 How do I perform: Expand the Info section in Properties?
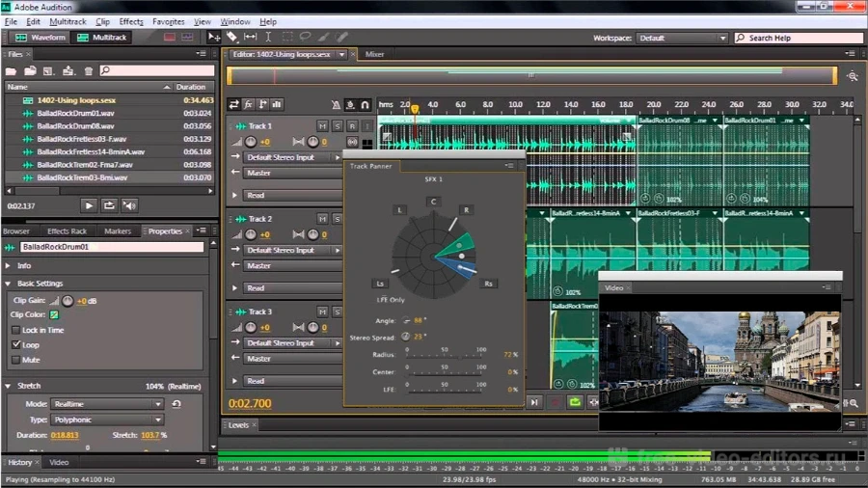pyautogui.click(x=8, y=265)
